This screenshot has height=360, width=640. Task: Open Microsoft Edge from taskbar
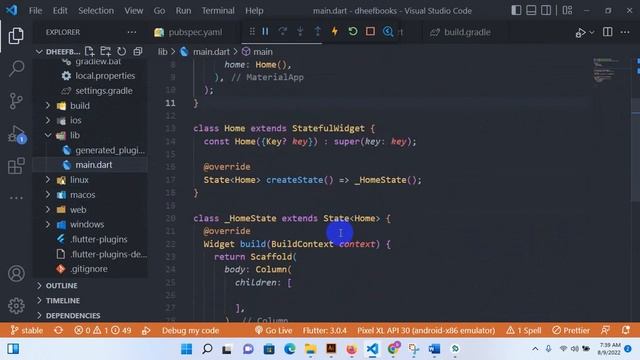point(290,349)
